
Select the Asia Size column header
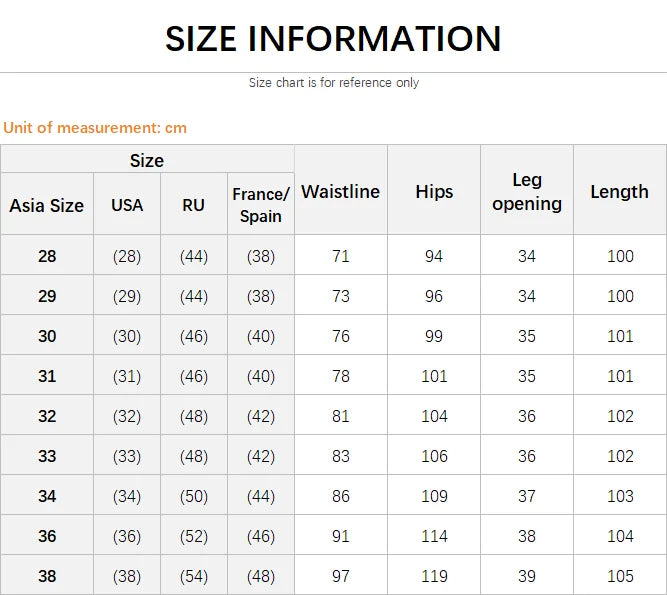point(47,205)
